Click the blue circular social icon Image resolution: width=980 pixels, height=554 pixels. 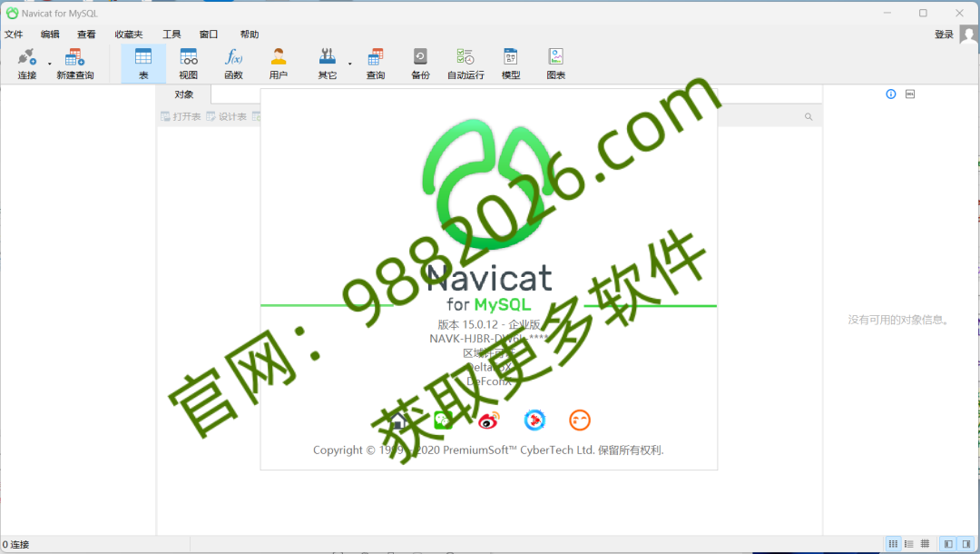534,420
